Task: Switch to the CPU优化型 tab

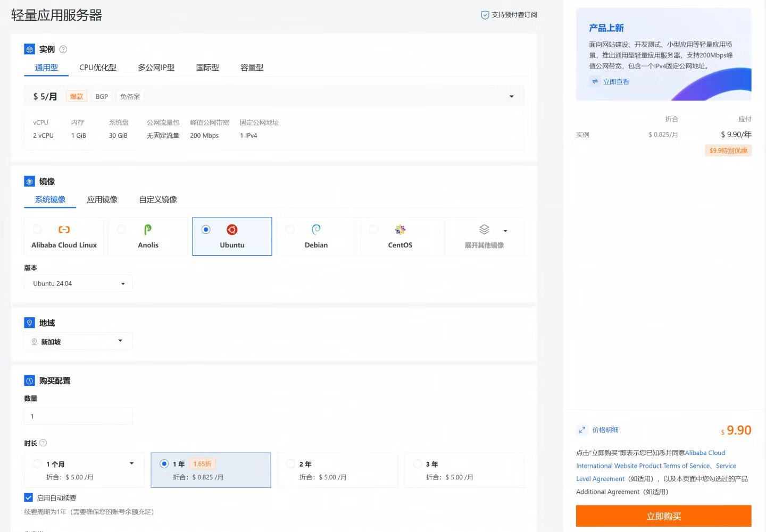Action: coord(98,67)
